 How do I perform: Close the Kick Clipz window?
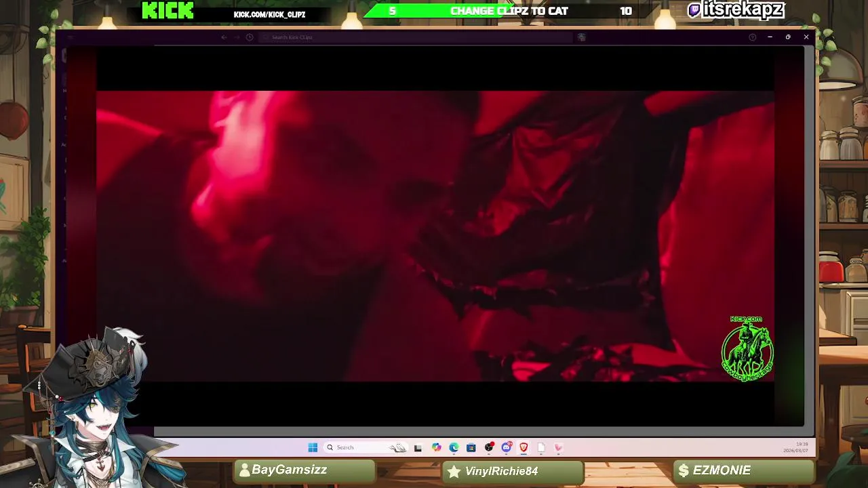coord(806,37)
